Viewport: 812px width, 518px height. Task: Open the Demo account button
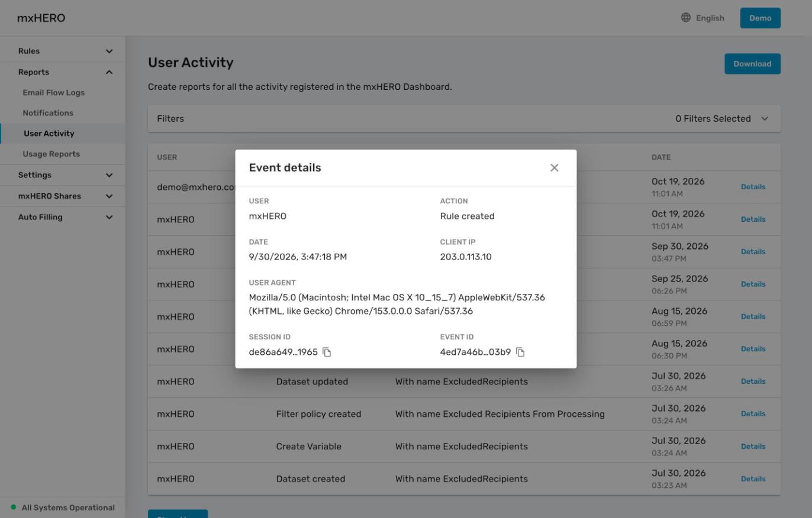tap(760, 18)
